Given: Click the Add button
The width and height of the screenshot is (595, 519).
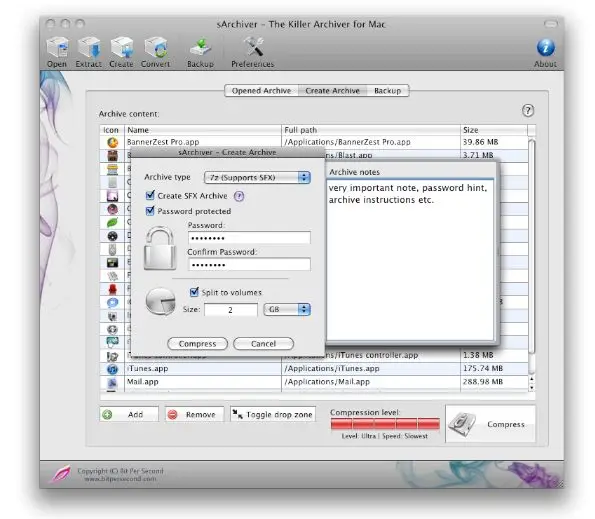Looking at the screenshot, I should pos(129,414).
